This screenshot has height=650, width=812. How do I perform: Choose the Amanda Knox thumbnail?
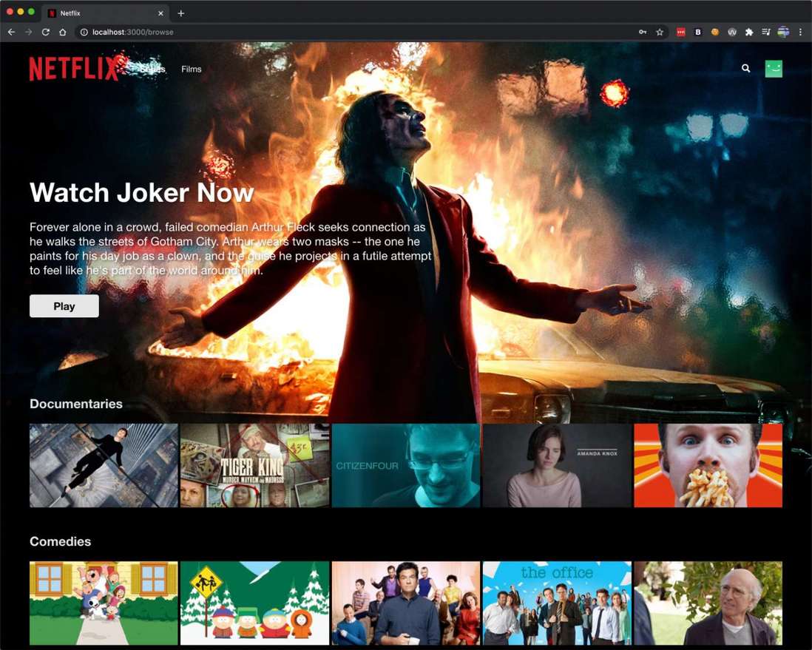pyautogui.click(x=557, y=466)
